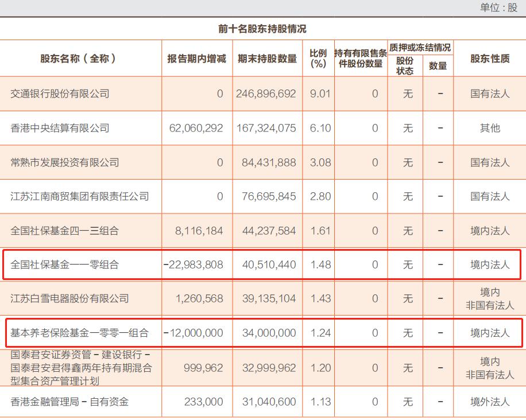Image resolution: width=526 pixels, height=420 pixels.
Task: Click the 报告期内增减 column header
Action: coord(196,58)
